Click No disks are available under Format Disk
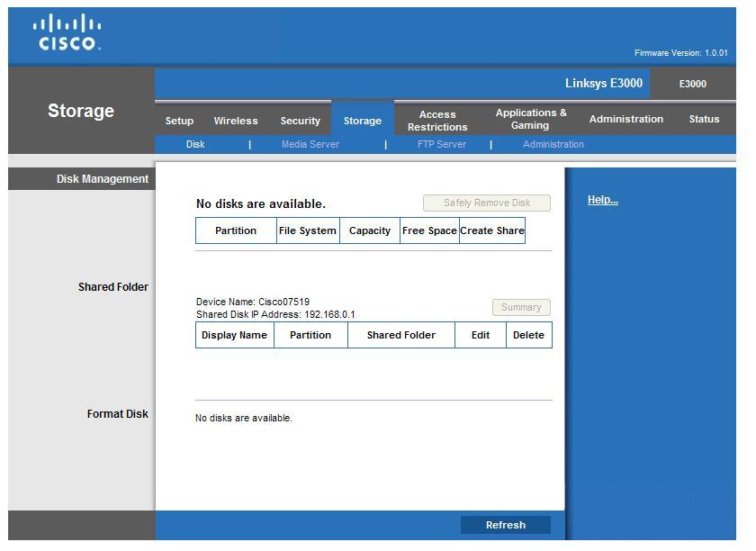This screenshot has width=756, height=551. [x=244, y=418]
